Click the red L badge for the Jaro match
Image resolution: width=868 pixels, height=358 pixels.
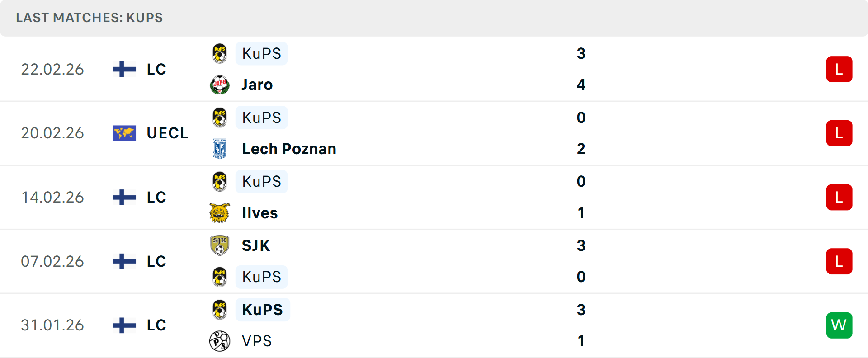[839, 69]
